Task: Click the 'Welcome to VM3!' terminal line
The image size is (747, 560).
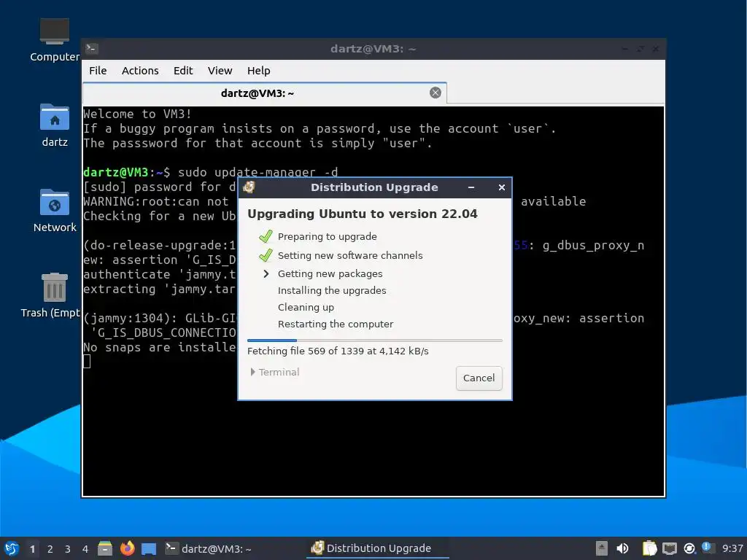Action: tap(137, 114)
